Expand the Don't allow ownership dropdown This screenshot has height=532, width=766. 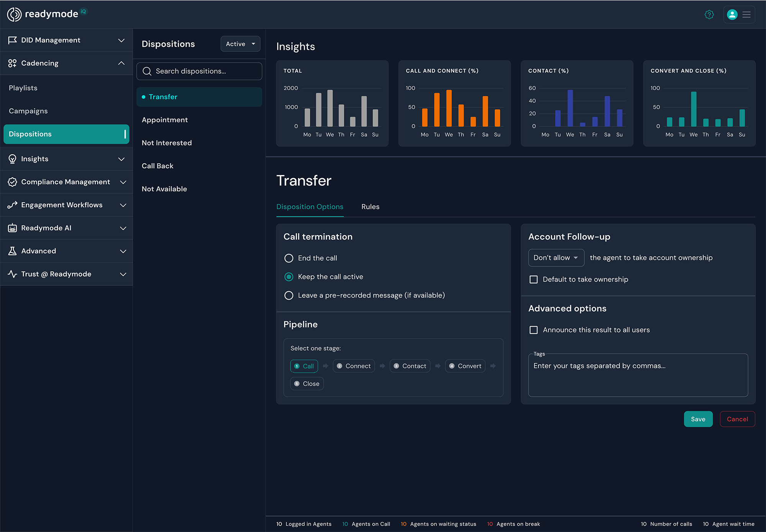[556, 258]
